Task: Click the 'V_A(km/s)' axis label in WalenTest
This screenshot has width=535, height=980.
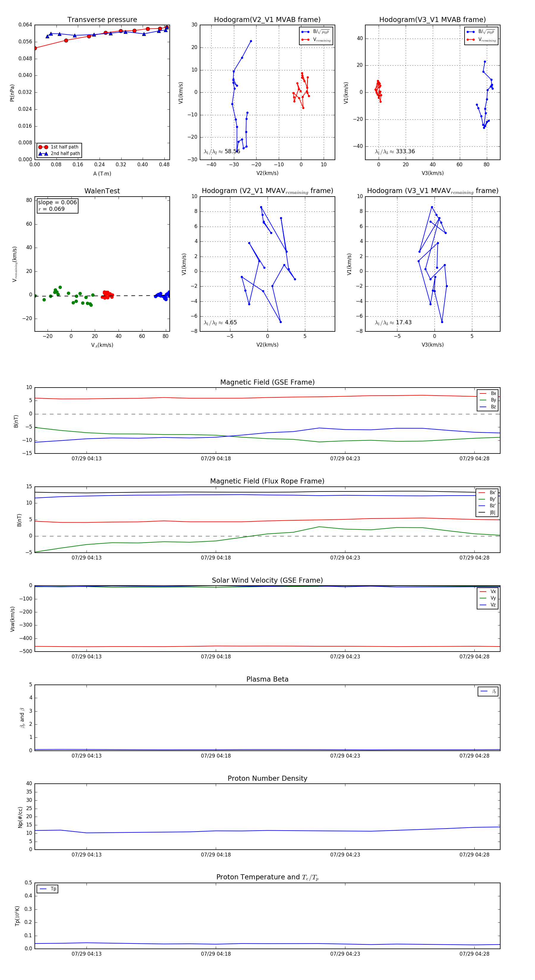Action: pos(102,345)
